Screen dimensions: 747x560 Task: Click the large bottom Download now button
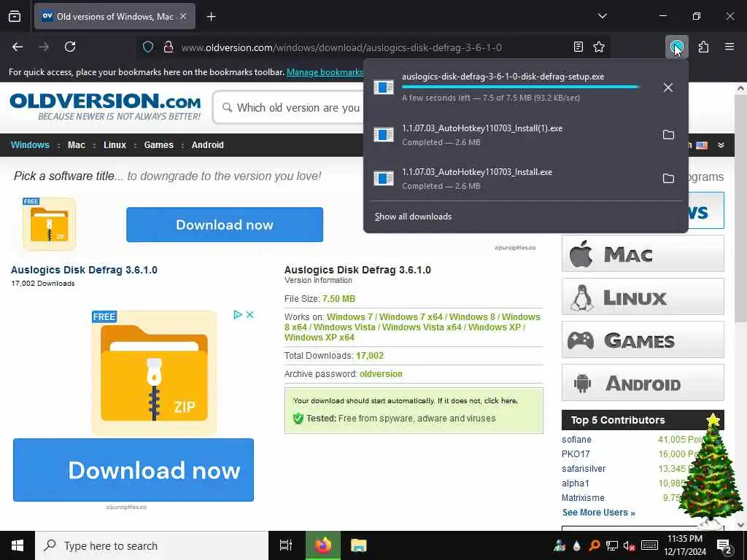pyautogui.click(x=133, y=470)
